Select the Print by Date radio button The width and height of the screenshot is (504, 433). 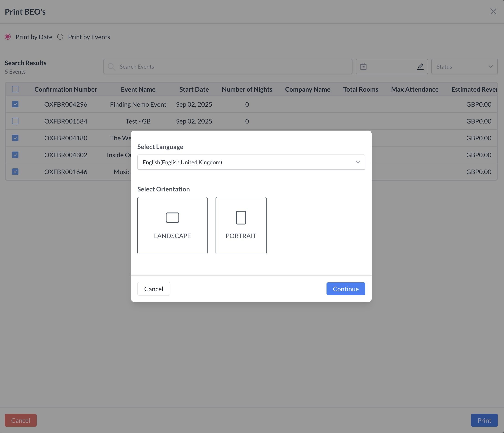(8, 37)
